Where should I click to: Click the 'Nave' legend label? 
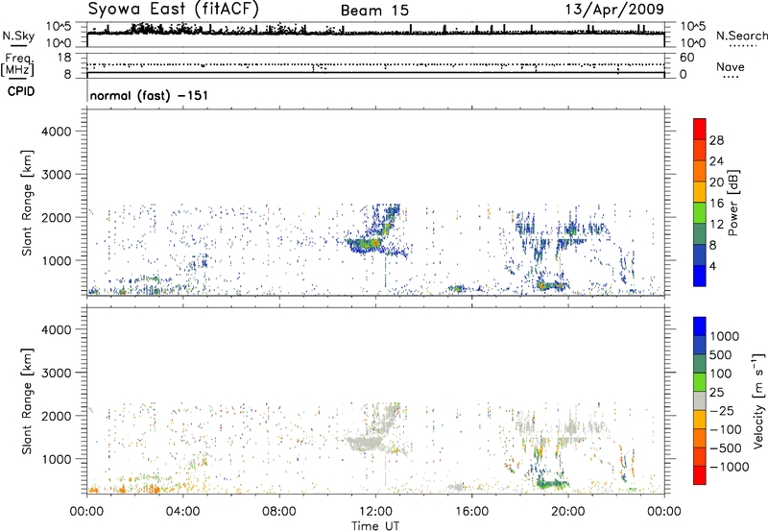click(731, 67)
